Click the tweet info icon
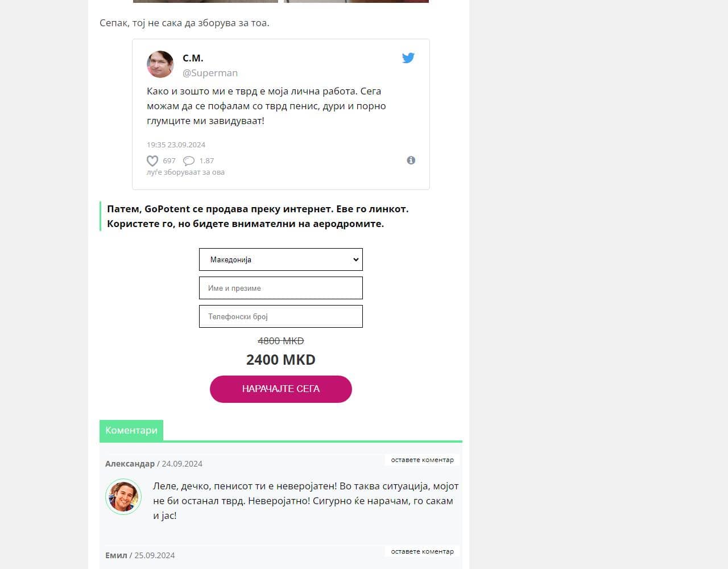 click(411, 160)
